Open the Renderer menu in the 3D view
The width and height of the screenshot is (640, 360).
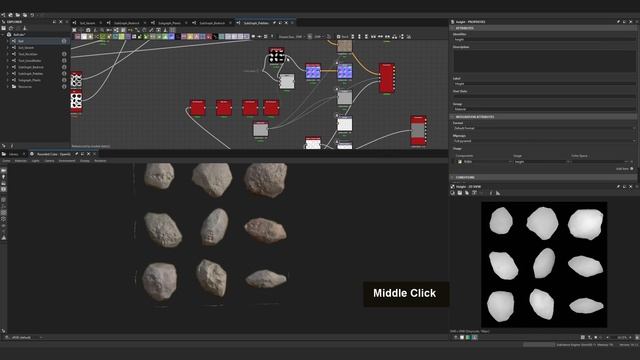click(x=100, y=161)
